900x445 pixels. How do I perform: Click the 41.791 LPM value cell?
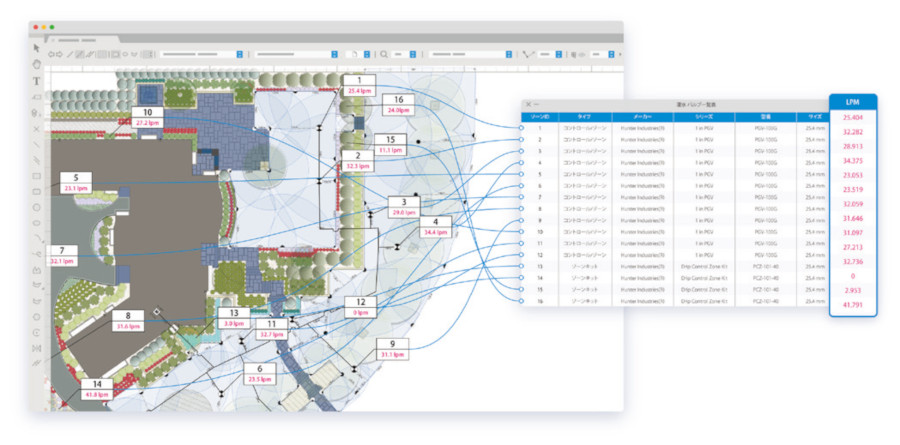pyautogui.click(x=853, y=306)
